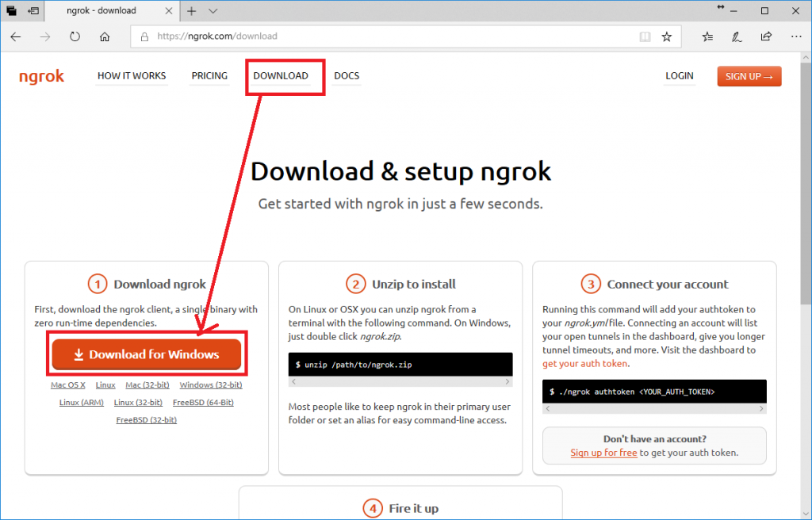Choose the Linux (ARM) download link

(82, 403)
